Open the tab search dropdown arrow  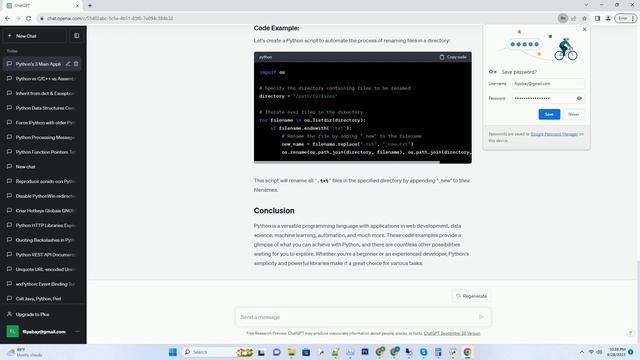click(x=586, y=5)
